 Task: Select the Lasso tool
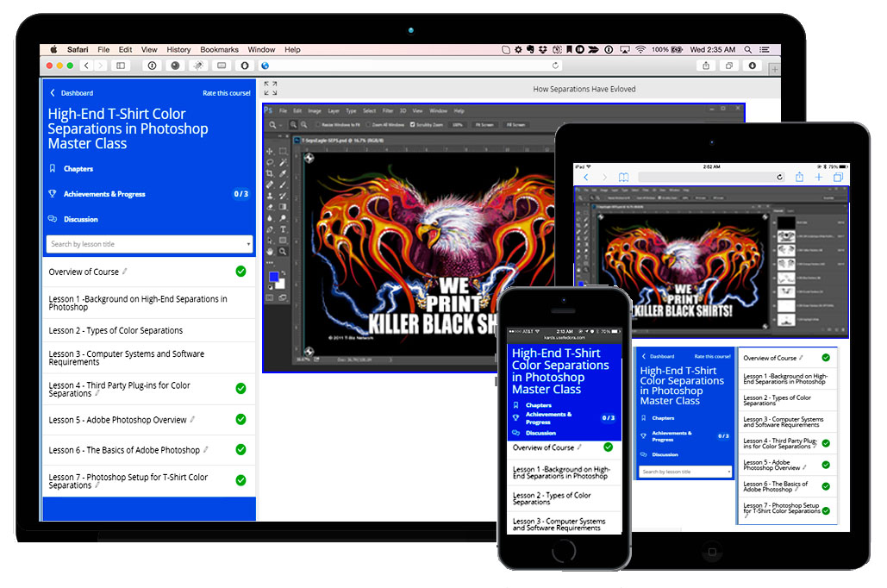[x=270, y=162]
